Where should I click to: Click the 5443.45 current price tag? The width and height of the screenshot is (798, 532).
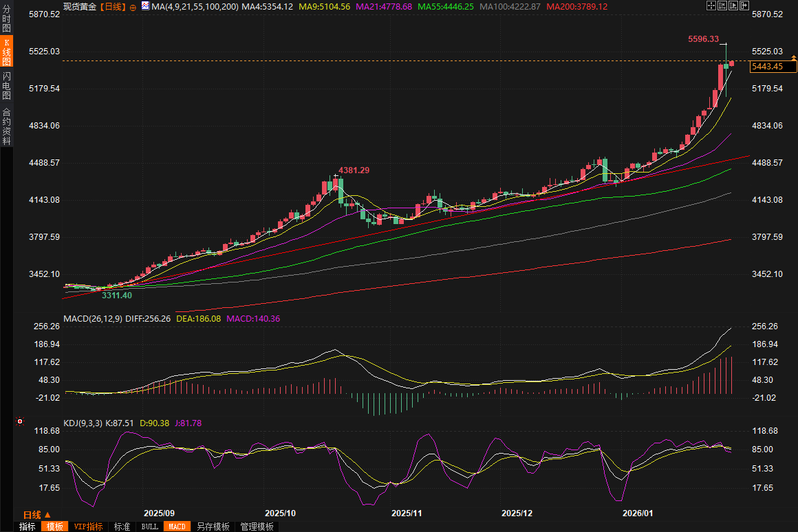coord(767,67)
